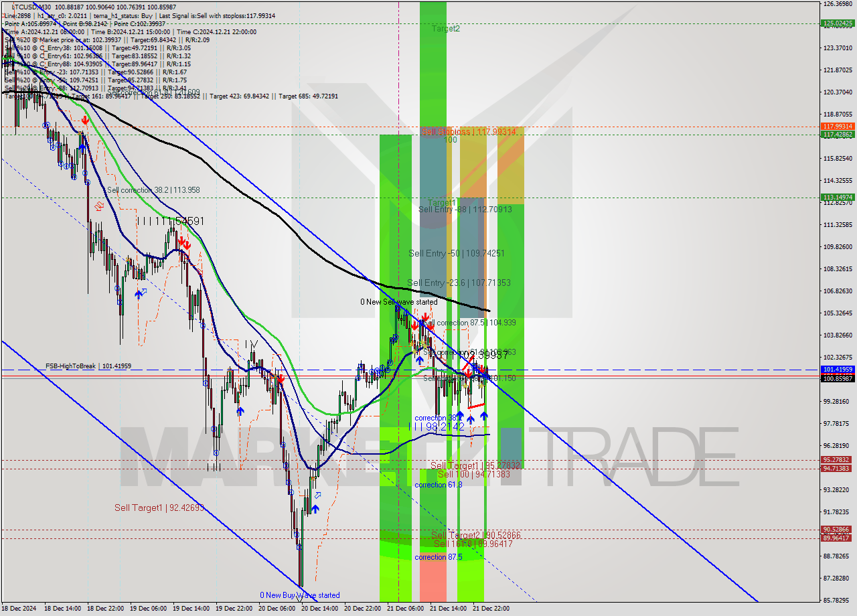This screenshot has height=616, width=857.
Task: Click the 85.78295 price axis value
Action: point(838,601)
